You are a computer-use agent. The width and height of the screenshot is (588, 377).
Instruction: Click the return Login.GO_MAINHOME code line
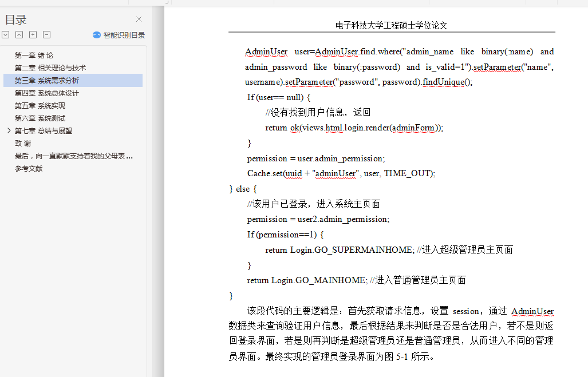356,280
